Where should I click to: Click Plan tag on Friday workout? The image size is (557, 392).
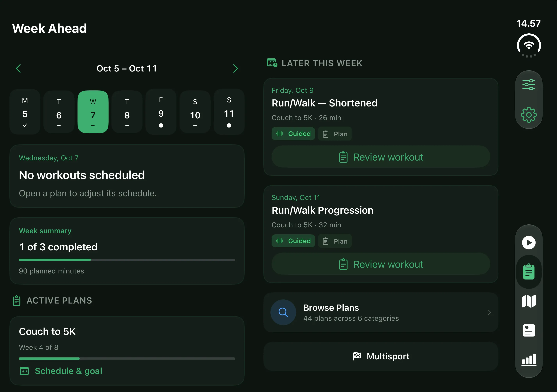(x=335, y=134)
